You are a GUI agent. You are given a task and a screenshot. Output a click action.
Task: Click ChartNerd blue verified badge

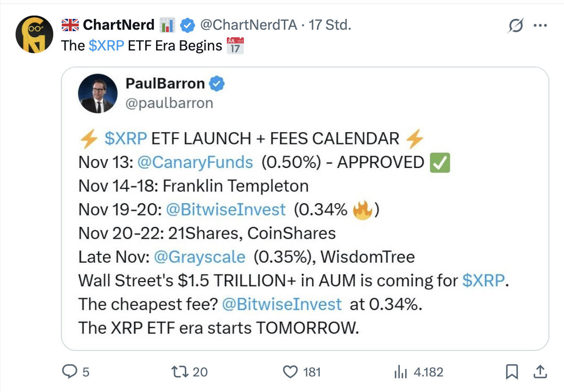188,25
